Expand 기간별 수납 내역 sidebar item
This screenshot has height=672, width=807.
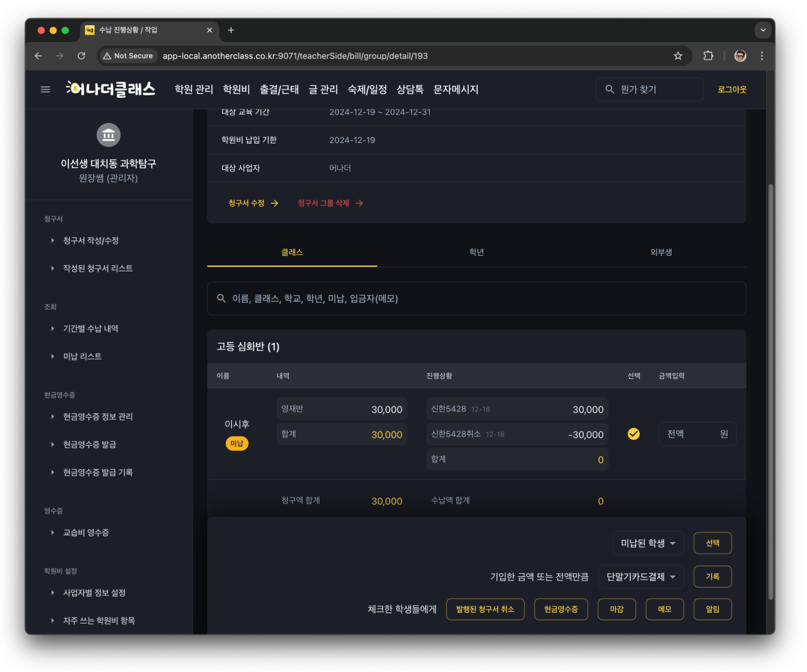[x=91, y=329]
